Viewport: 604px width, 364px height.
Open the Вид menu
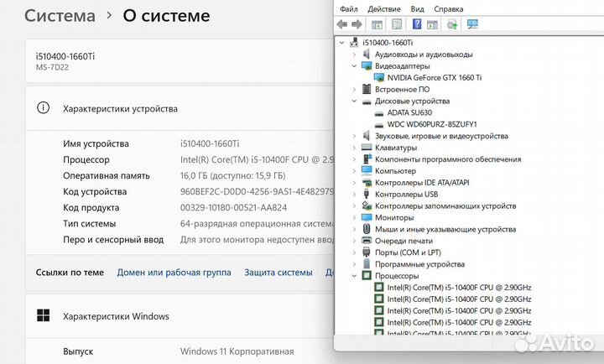click(417, 9)
